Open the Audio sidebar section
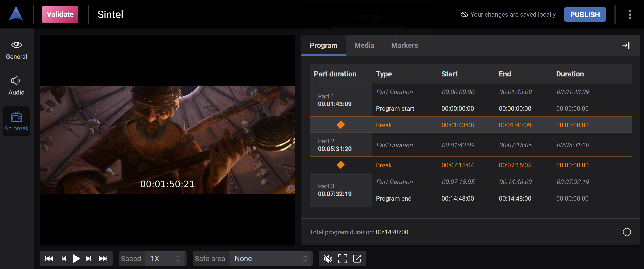The height and width of the screenshot is (269, 644). pos(16,86)
